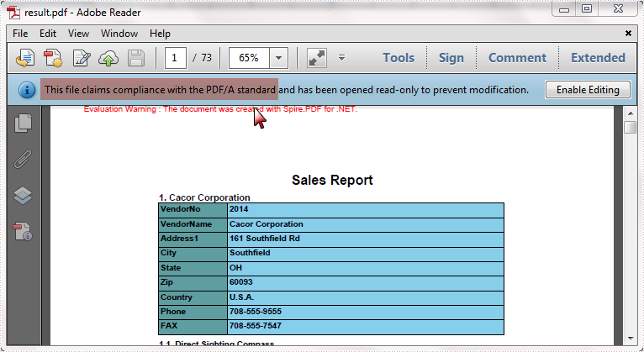Open the Comment pane
Image resolution: width=644 pixels, height=352 pixels.
tap(517, 58)
